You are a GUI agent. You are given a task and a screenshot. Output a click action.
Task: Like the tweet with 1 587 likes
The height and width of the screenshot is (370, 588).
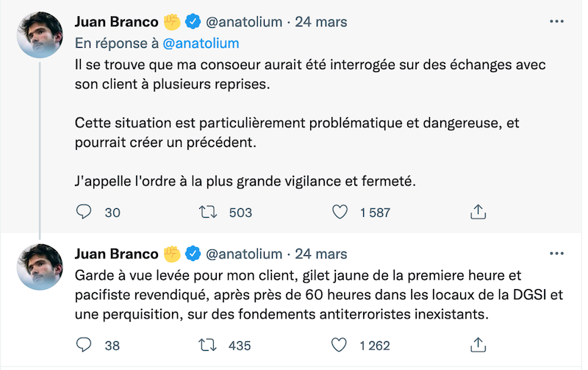[340, 213]
